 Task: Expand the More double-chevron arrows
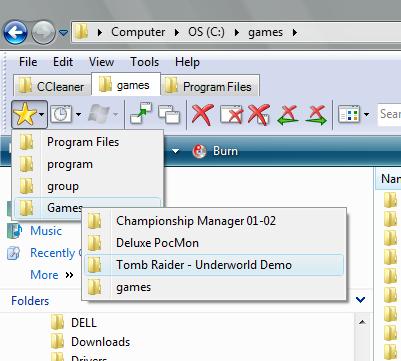click(x=69, y=275)
